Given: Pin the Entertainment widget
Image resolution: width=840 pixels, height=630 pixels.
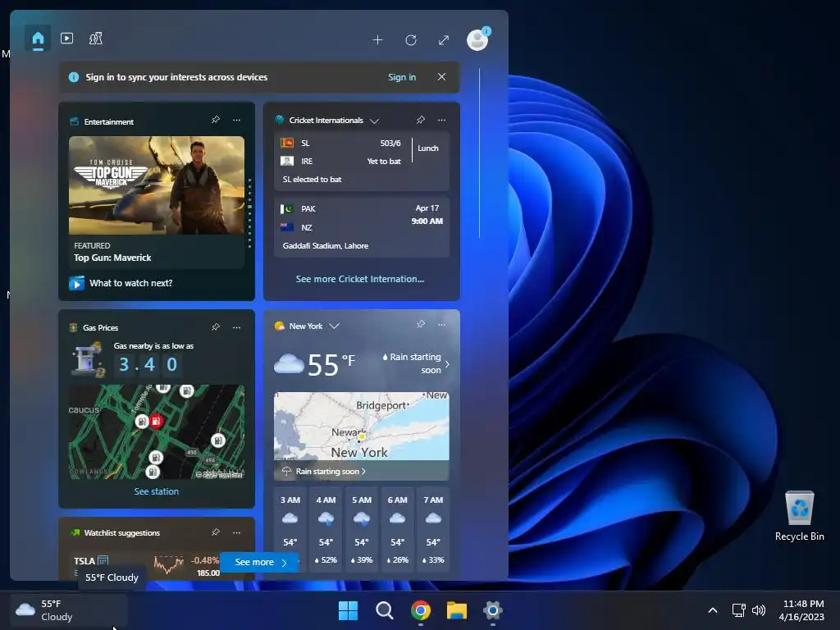Looking at the screenshot, I should [216, 120].
